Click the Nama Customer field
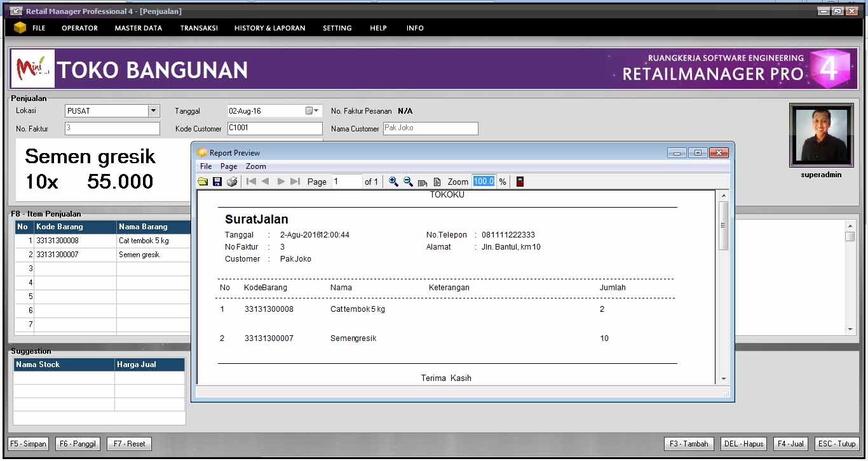The width and height of the screenshot is (868, 461). (430, 128)
